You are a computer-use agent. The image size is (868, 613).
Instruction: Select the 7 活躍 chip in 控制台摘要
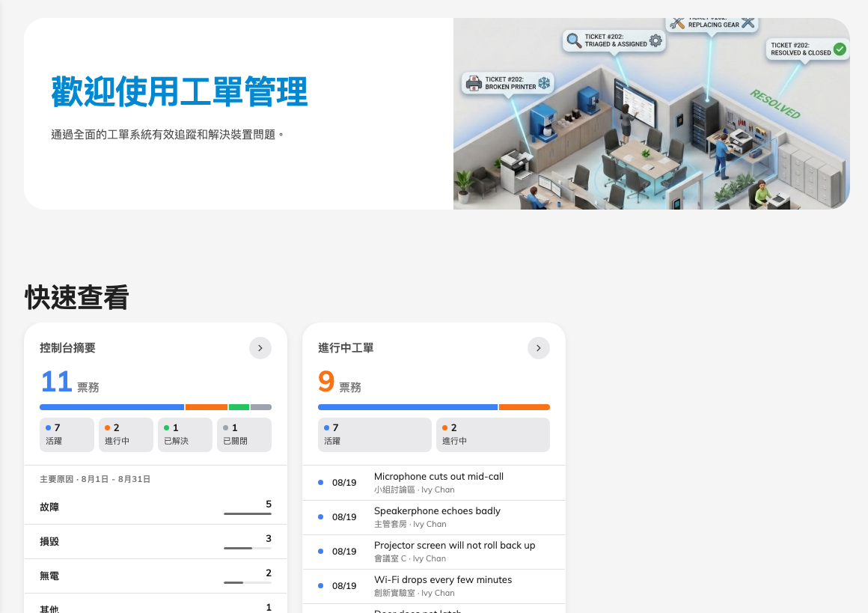click(x=67, y=435)
